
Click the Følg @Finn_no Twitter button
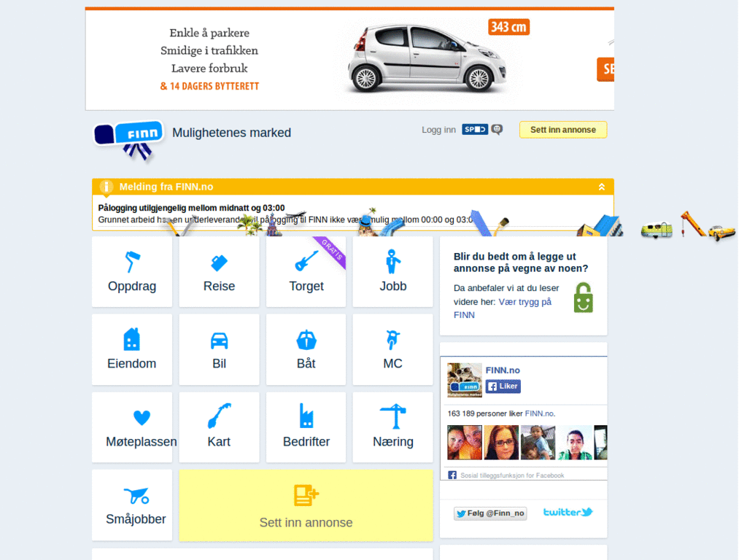tap(490, 513)
